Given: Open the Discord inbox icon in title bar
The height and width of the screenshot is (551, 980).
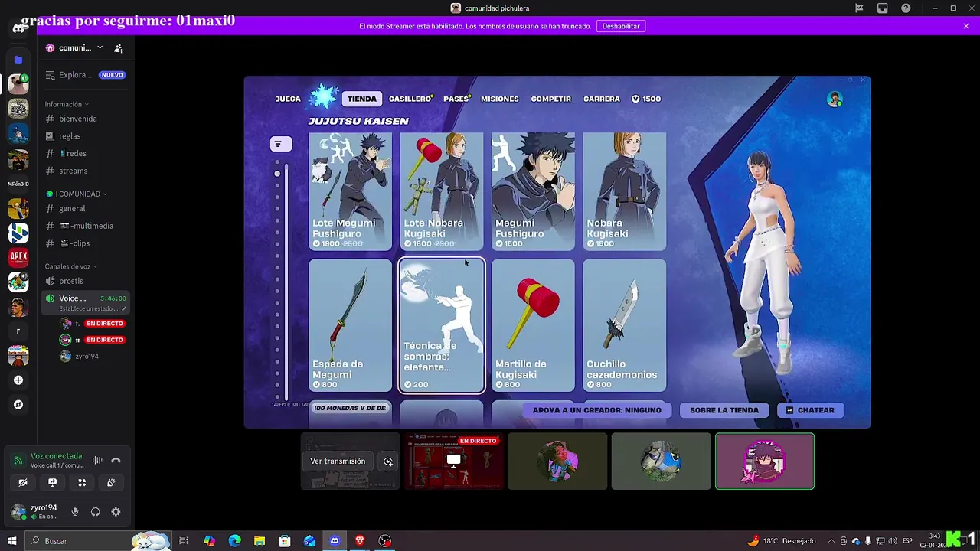Looking at the screenshot, I should point(883,8).
